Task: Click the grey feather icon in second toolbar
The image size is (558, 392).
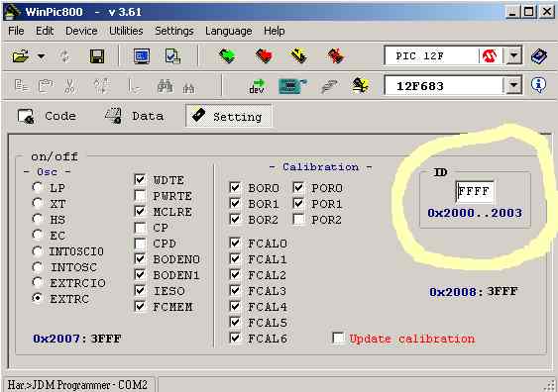Action: pyautogui.click(x=329, y=86)
